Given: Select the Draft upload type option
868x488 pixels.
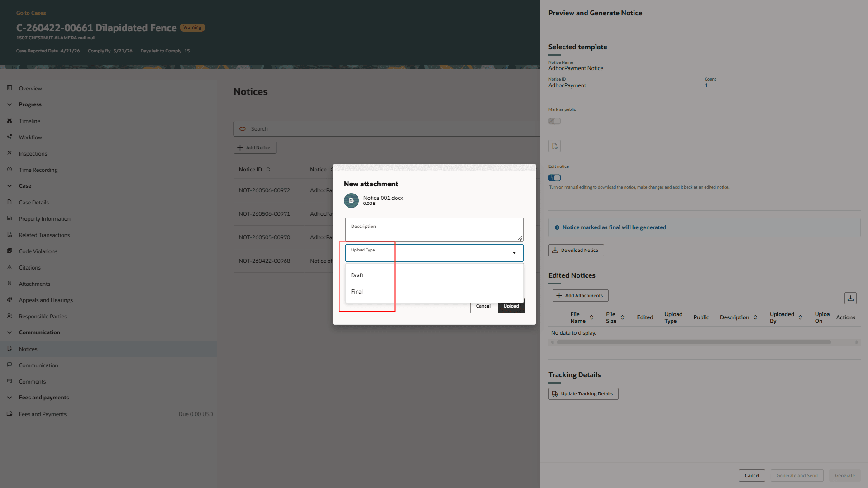Looking at the screenshot, I should (x=434, y=275).
